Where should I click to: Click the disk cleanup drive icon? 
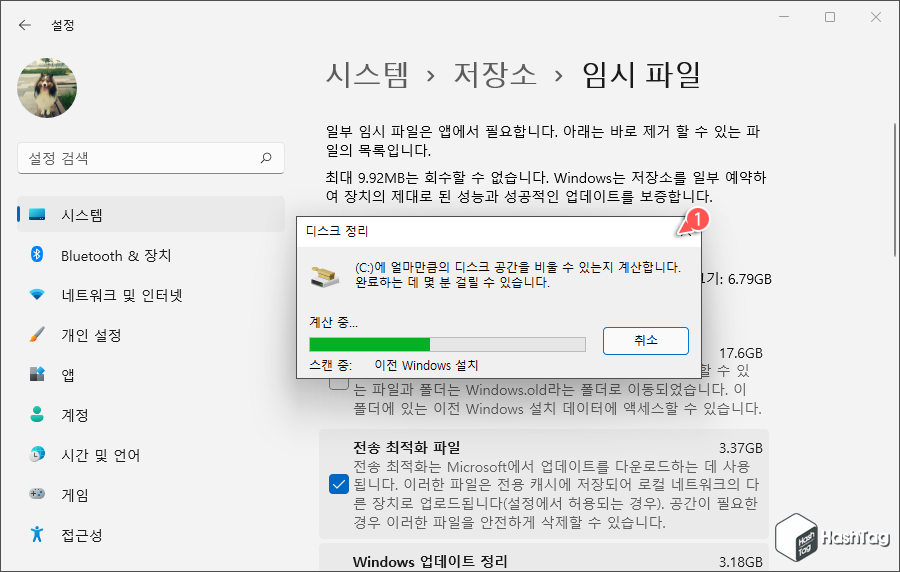point(325,276)
